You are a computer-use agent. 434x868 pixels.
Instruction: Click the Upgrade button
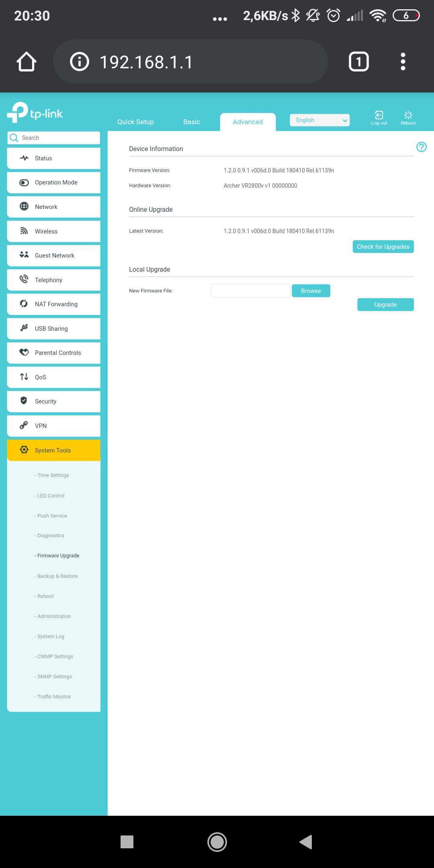385,305
